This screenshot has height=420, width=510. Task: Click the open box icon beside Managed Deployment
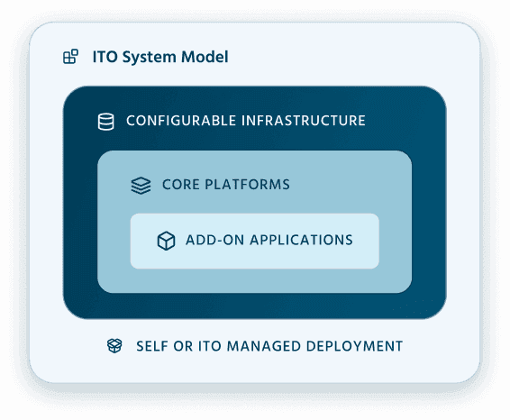[x=114, y=346]
